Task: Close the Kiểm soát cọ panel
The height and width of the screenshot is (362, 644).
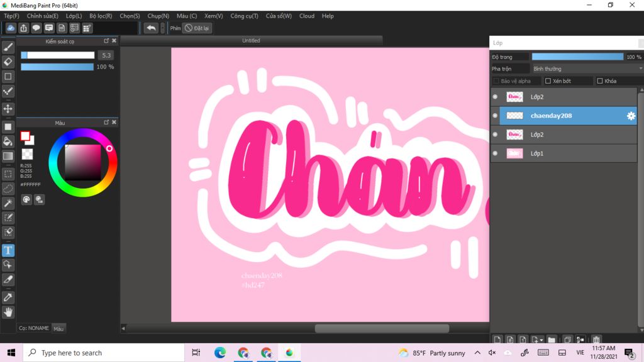Action: [114, 41]
